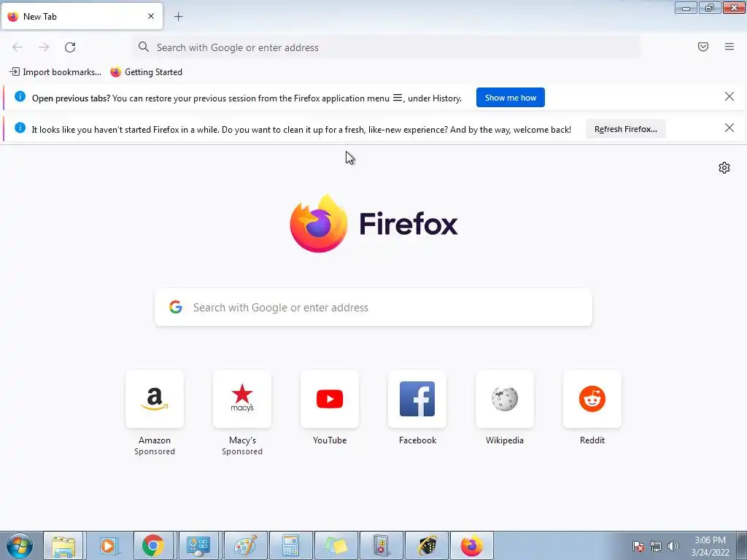Open the Control Panel taskbar icon

click(x=198, y=545)
